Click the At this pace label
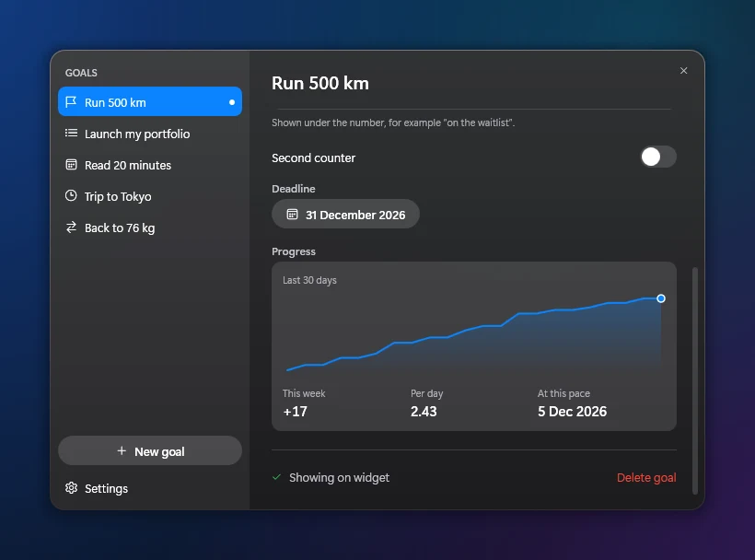Screen dimensions: 755x560 [x=563, y=393]
